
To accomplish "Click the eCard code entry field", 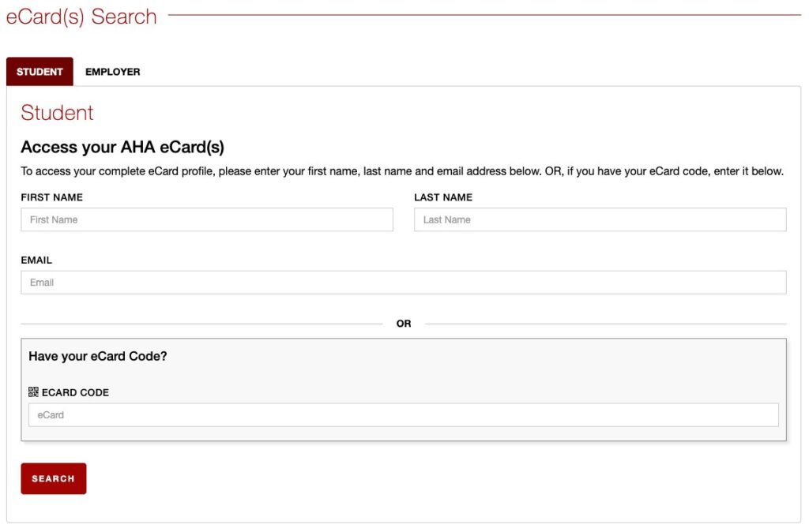I will [403, 415].
